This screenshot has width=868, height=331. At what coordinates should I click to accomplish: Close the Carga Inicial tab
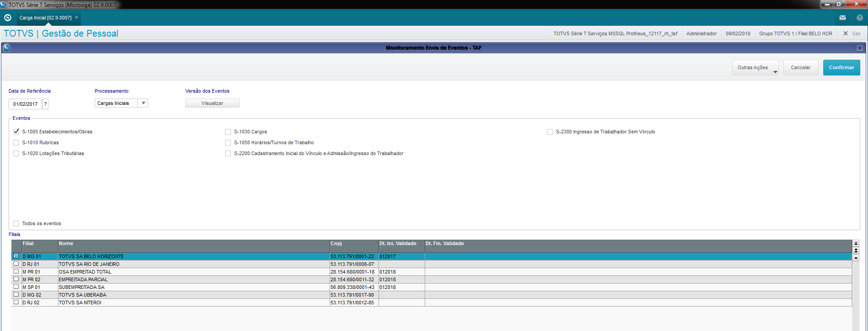coord(77,17)
